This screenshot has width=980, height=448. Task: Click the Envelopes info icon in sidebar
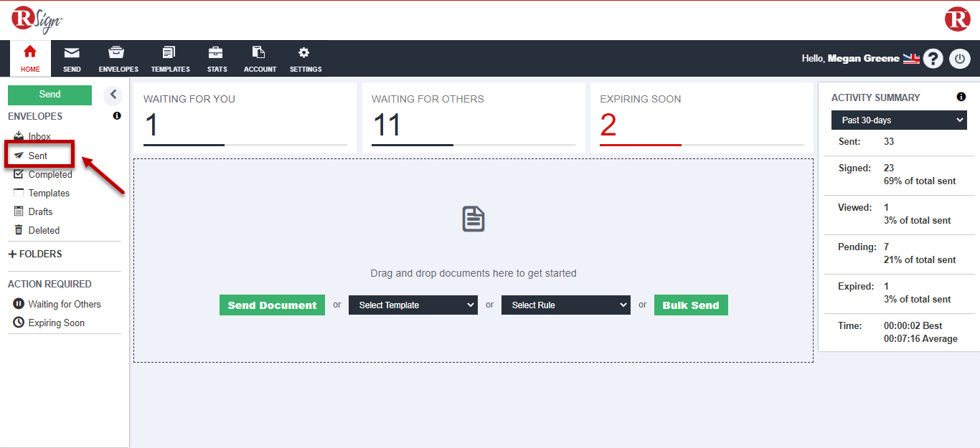117,116
